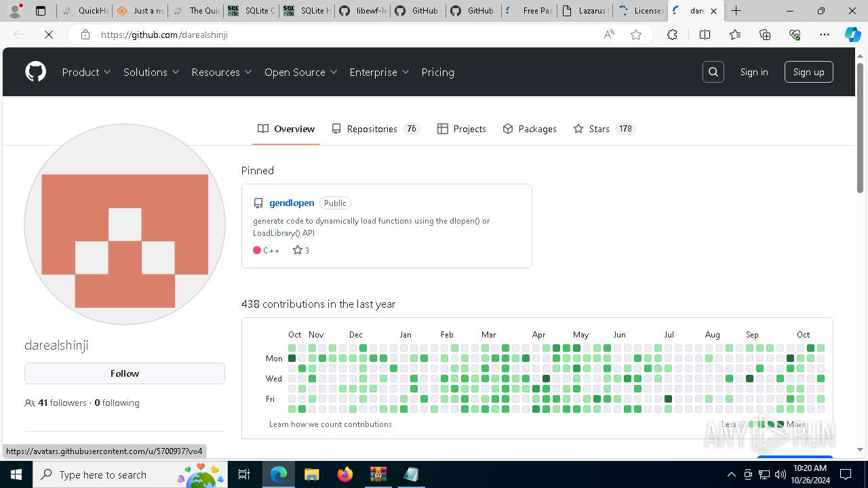
Task: Open File Explorer from taskbar
Action: (311, 474)
